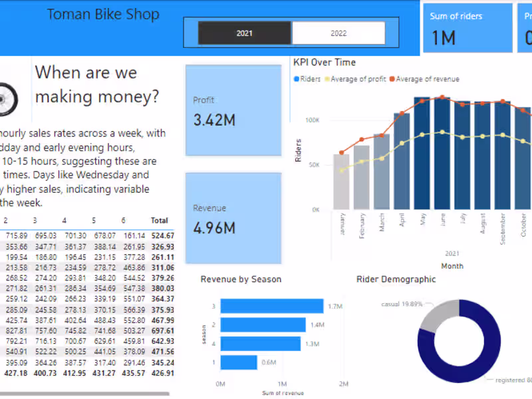
Task: Click the Riders legend marker
Action: [x=297, y=79]
